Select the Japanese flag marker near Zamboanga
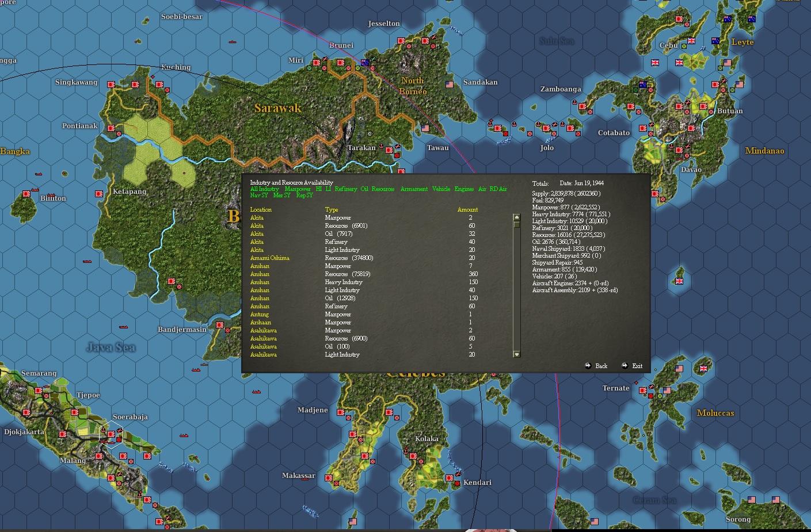 [582, 106]
